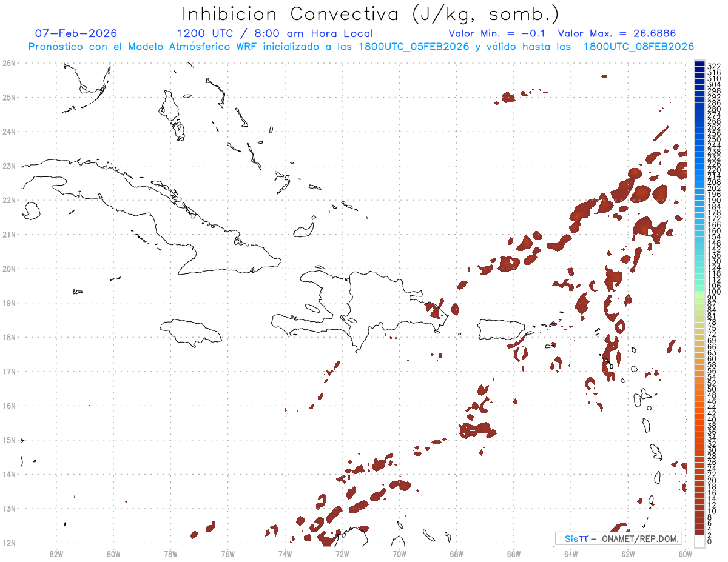
Task: Click the white 0 swatch on the color scale
Action: (x=699, y=541)
